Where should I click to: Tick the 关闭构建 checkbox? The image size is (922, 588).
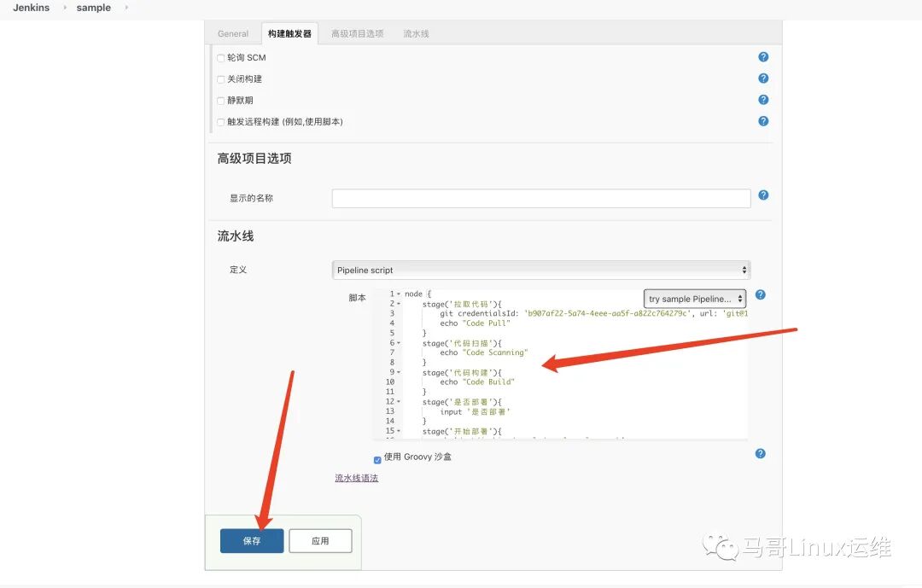221,79
